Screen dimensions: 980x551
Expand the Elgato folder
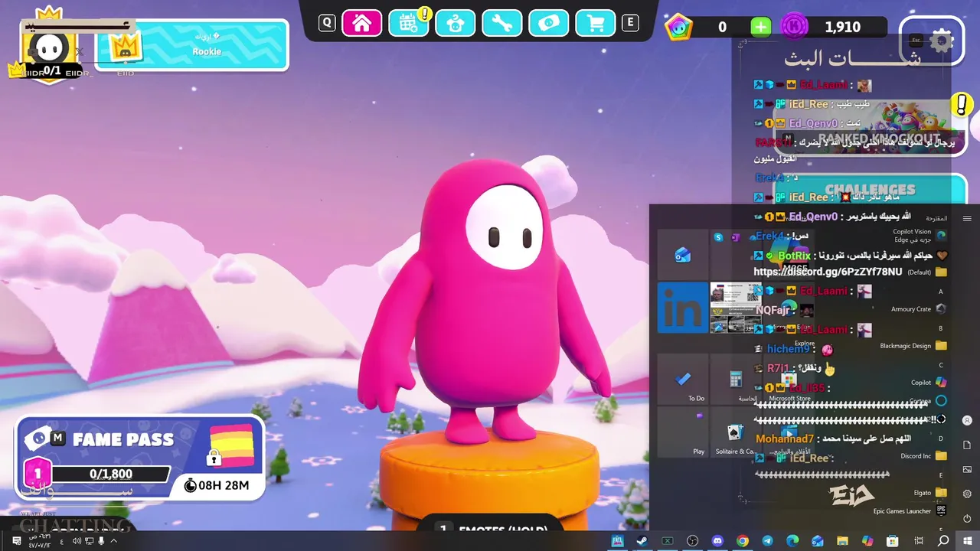pos(930,493)
